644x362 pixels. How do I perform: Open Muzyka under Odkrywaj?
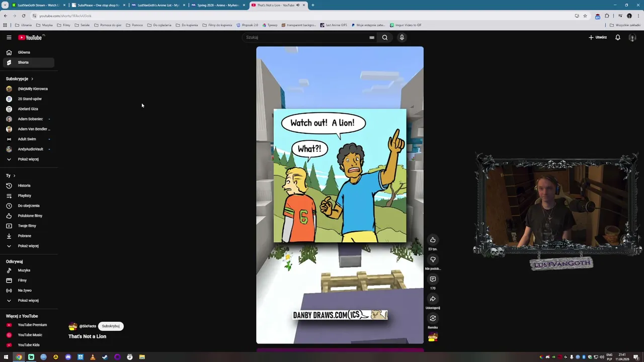click(28, 270)
